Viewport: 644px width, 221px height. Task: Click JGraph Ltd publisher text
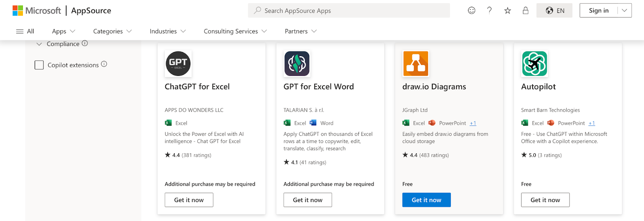click(x=415, y=110)
